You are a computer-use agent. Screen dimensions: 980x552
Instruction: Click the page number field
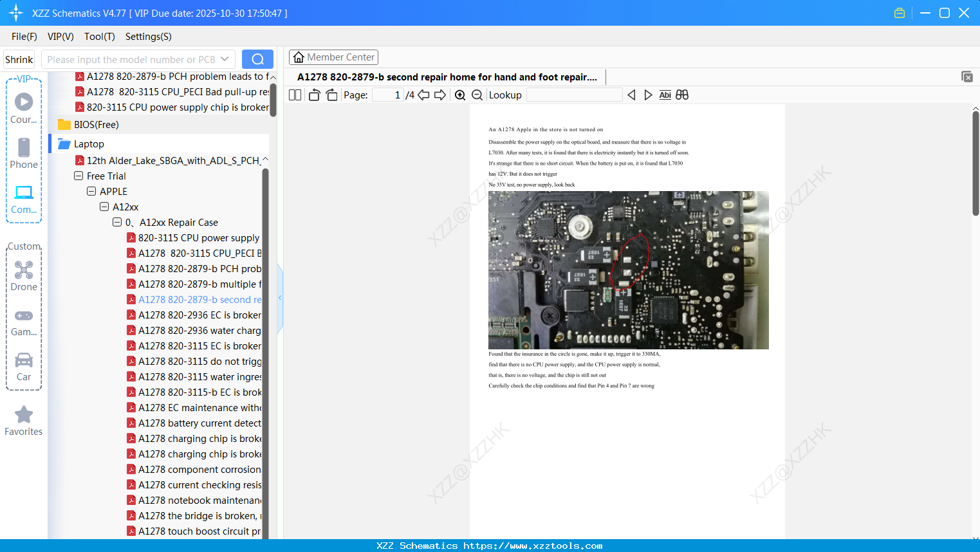tap(388, 95)
